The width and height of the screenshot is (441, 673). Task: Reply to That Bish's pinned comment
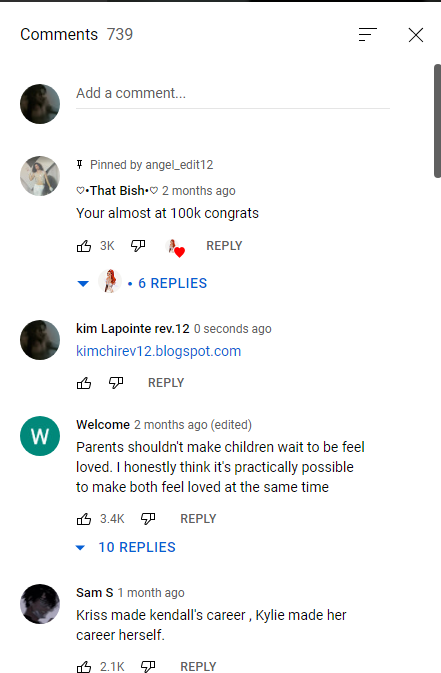[x=224, y=246]
